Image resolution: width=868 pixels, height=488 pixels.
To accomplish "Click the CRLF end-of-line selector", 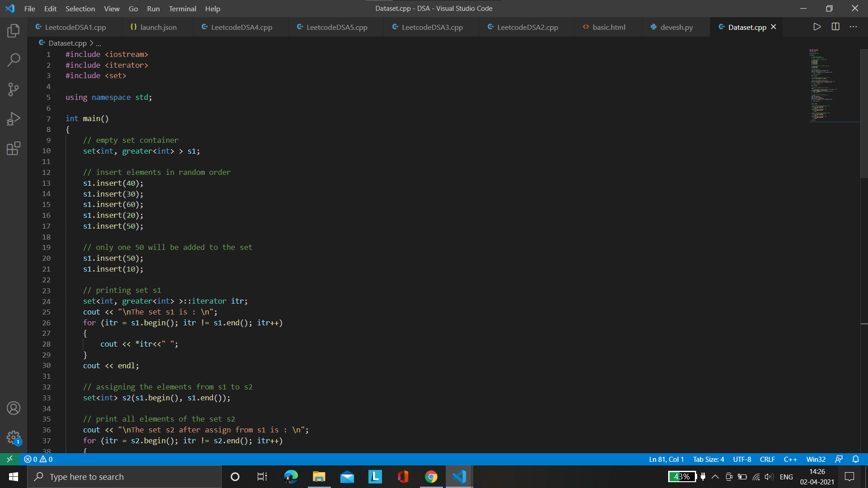I will point(767,459).
